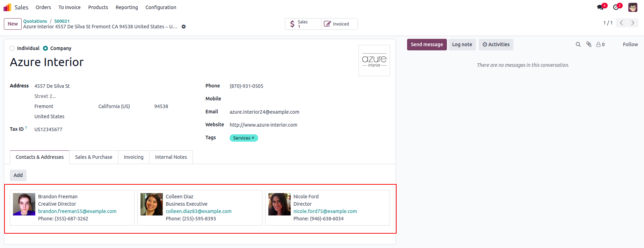This screenshot has height=248, width=644.
Task: Click the Creative Director job title
Action: 57,204
